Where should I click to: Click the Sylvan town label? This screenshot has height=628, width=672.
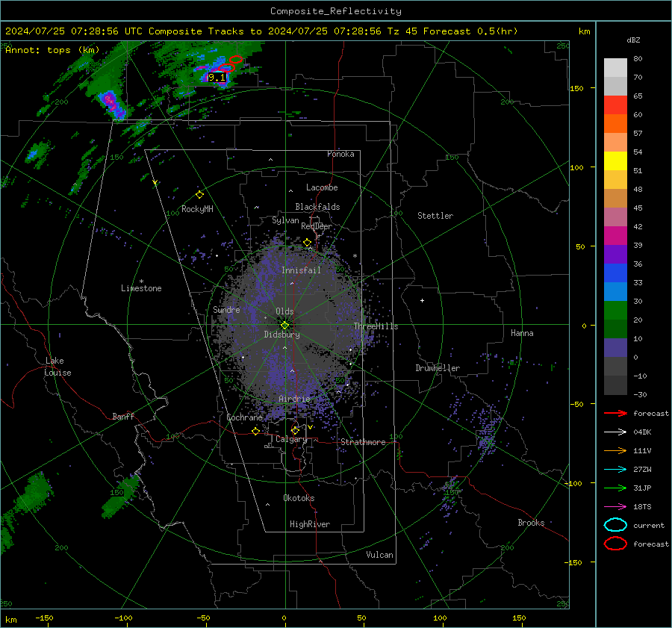click(x=285, y=220)
